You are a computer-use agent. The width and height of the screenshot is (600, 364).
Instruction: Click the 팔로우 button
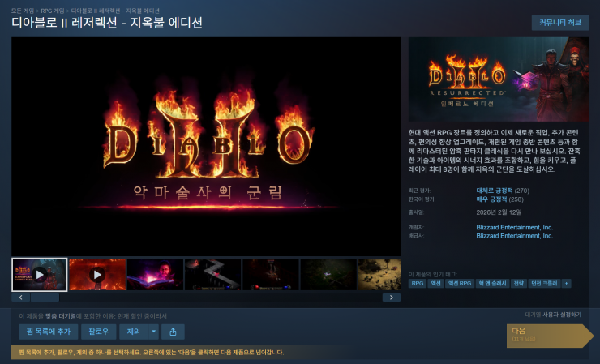pyautogui.click(x=99, y=332)
